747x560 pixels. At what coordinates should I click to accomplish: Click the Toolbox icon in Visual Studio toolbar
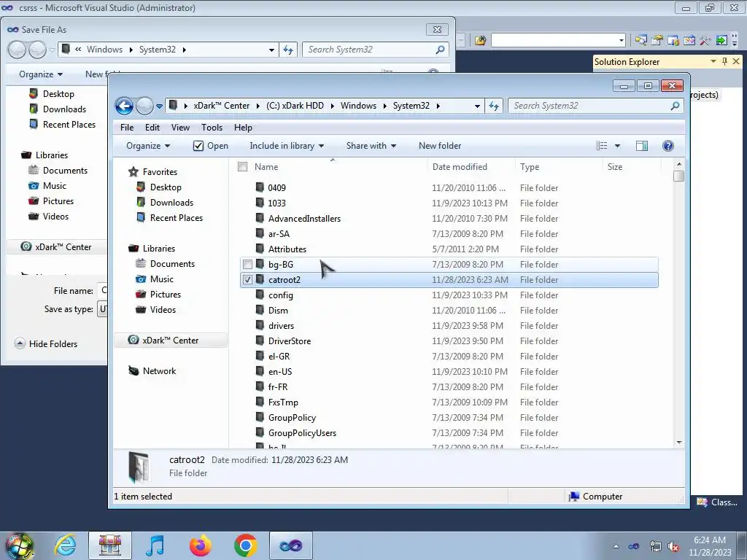click(x=705, y=41)
